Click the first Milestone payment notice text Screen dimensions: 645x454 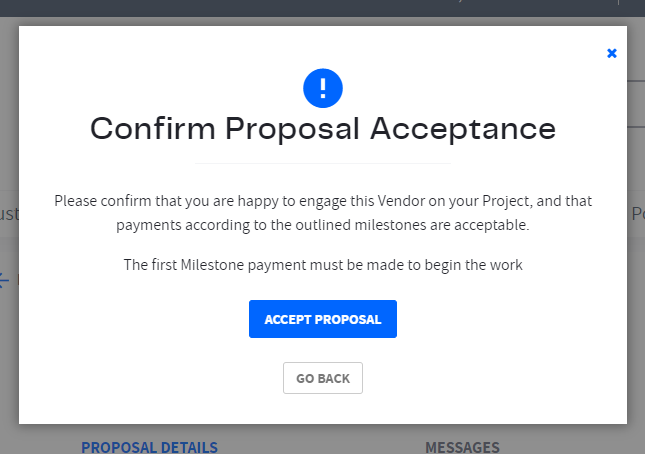click(323, 265)
